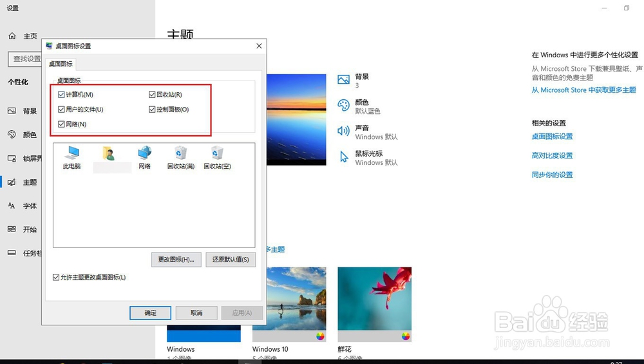
Task: Click the 更改图标(H)... button
Action: (x=176, y=260)
